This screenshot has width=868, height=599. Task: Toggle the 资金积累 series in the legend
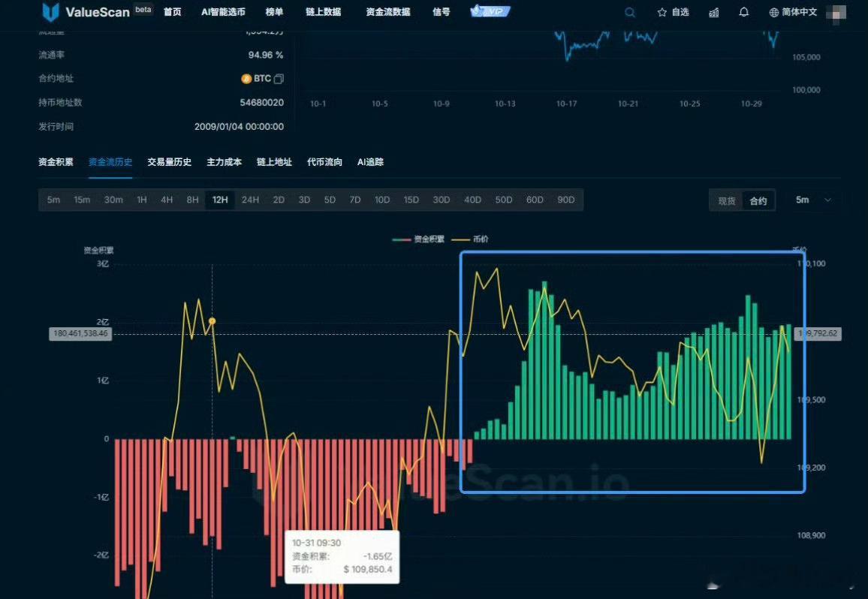[x=429, y=239]
